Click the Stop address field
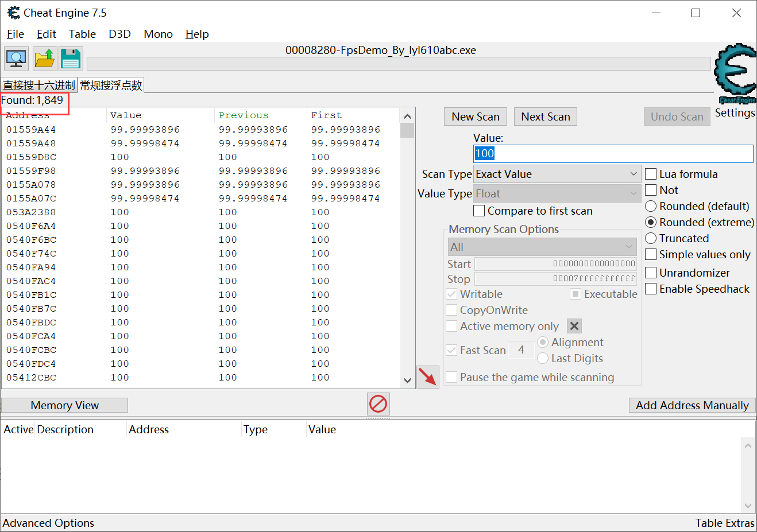The image size is (757, 532). 555,279
